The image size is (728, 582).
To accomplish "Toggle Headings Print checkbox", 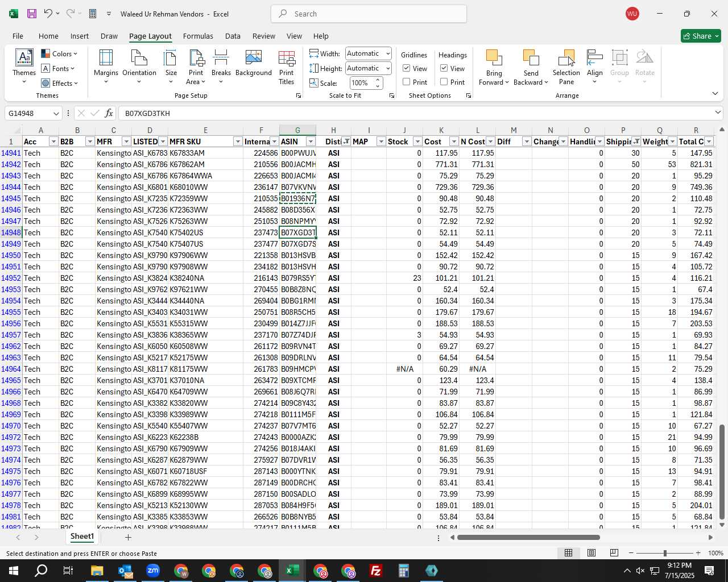I will [444, 82].
